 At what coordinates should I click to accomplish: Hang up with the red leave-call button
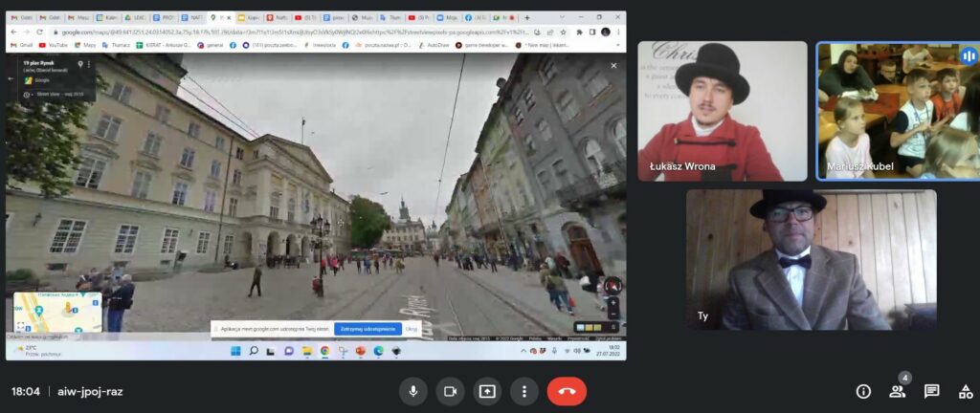tap(567, 391)
